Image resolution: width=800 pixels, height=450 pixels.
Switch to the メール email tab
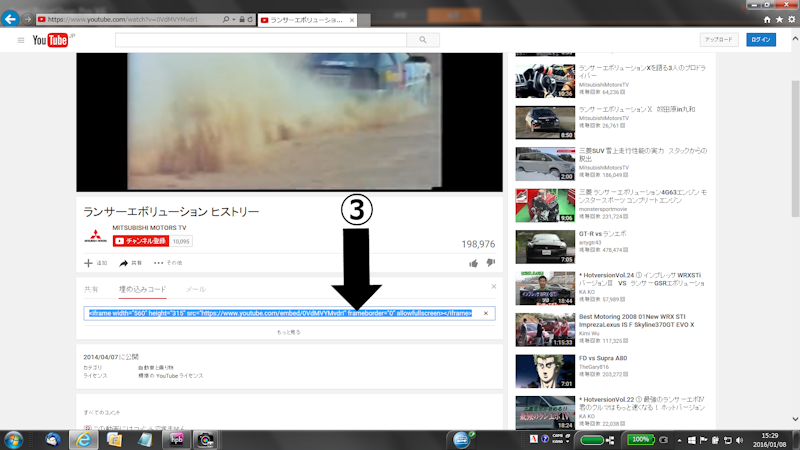tap(195, 289)
